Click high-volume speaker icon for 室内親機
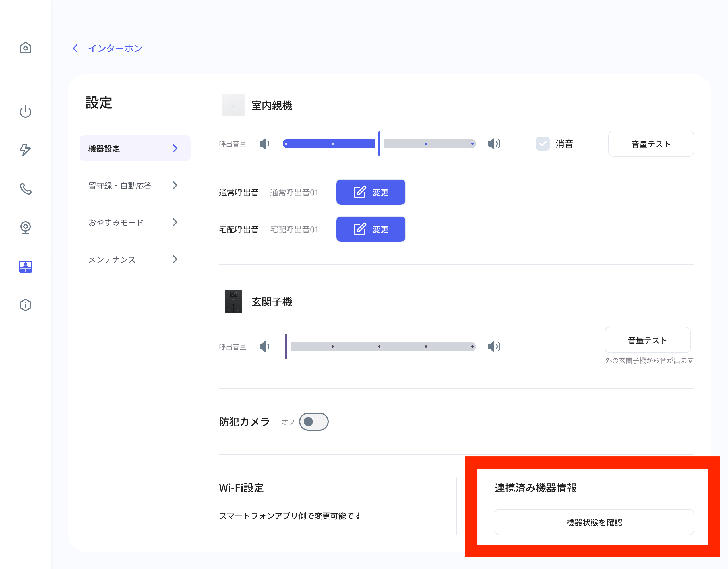Screen dimensions: 728x569 tap(494, 144)
